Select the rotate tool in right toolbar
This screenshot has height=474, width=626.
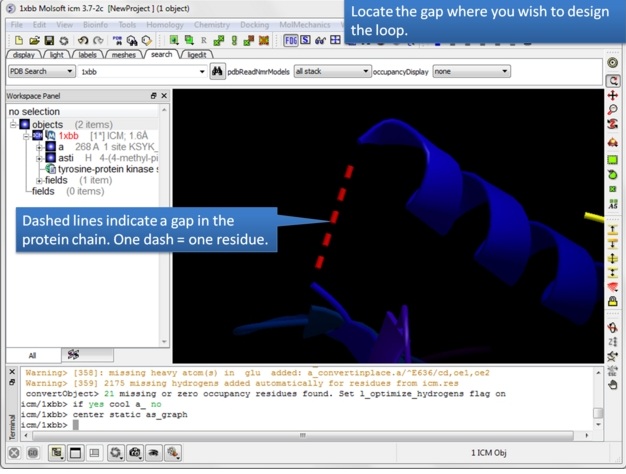coord(613,80)
